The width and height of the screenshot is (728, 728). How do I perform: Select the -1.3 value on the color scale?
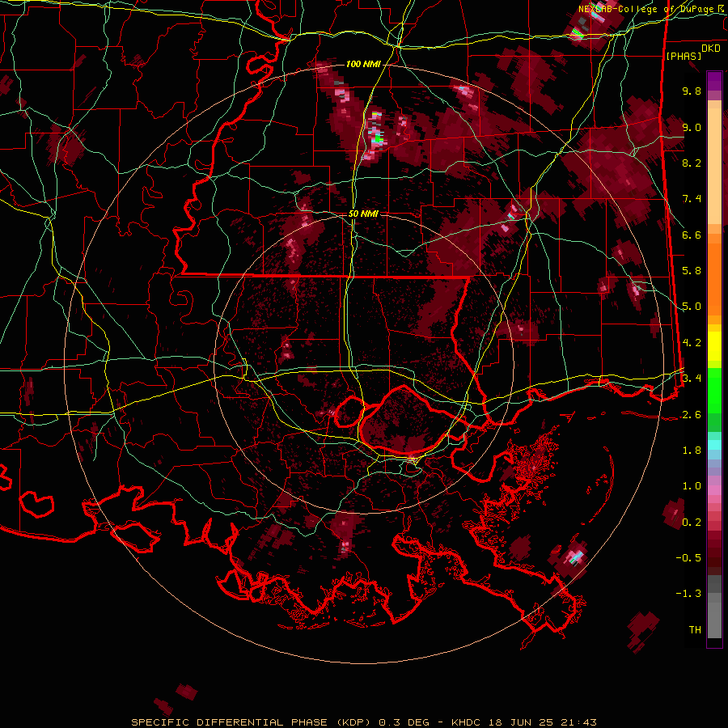tap(688, 594)
